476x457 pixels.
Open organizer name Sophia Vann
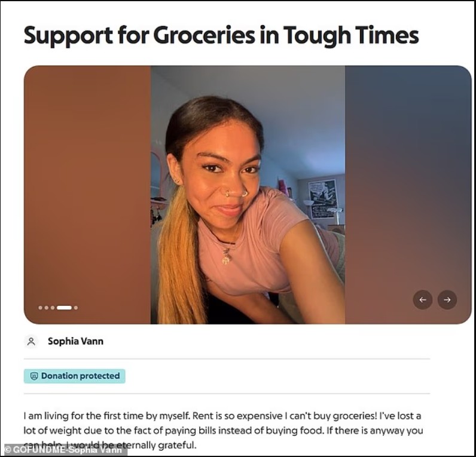pos(75,341)
